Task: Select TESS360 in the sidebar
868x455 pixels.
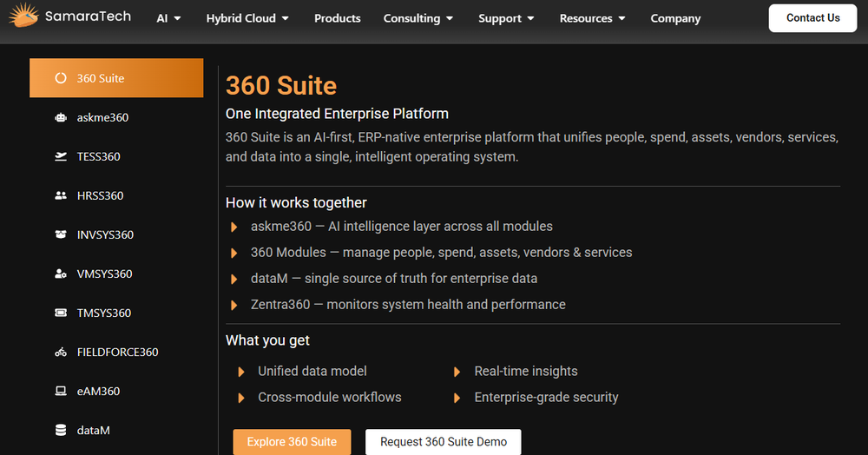Action: pos(116,156)
